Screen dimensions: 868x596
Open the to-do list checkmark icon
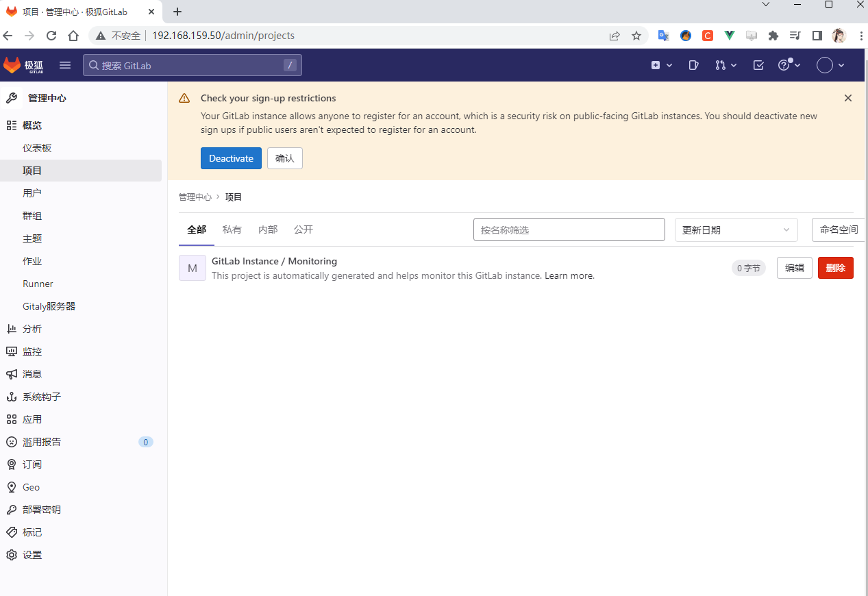(758, 65)
